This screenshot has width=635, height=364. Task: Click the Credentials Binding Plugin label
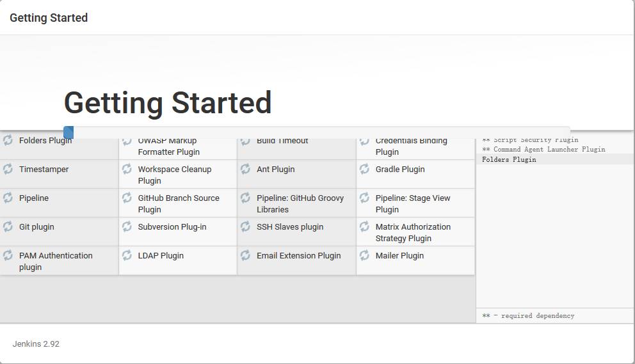point(412,147)
